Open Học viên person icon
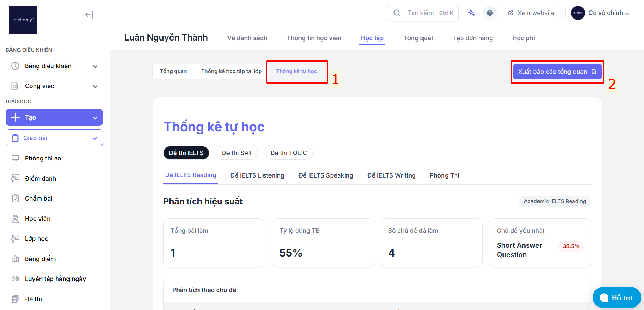 tap(15, 219)
